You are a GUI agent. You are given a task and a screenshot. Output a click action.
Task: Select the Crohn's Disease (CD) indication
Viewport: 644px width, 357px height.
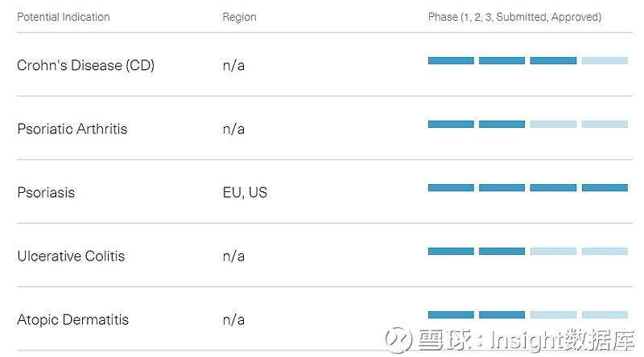click(85, 65)
